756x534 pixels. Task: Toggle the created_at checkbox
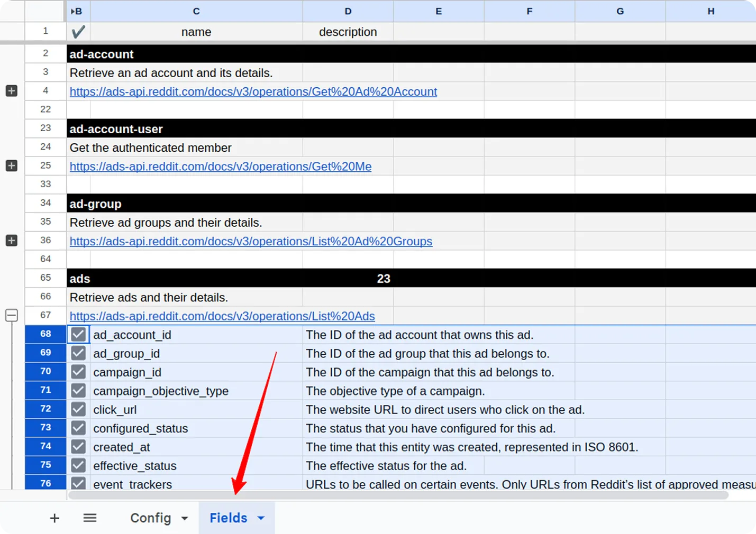[x=78, y=446]
